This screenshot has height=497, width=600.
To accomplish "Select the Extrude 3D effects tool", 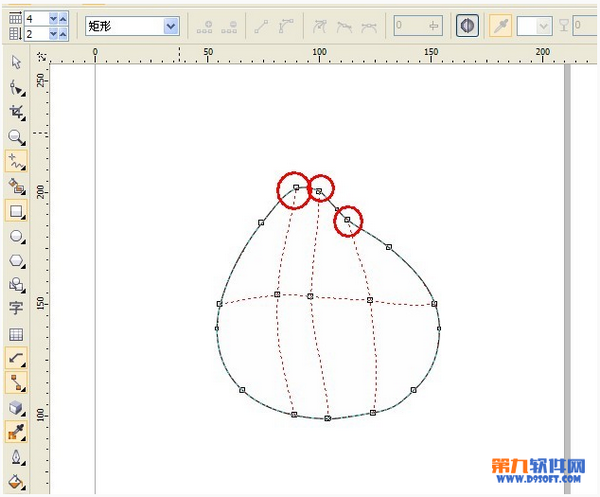I will (16, 408).
